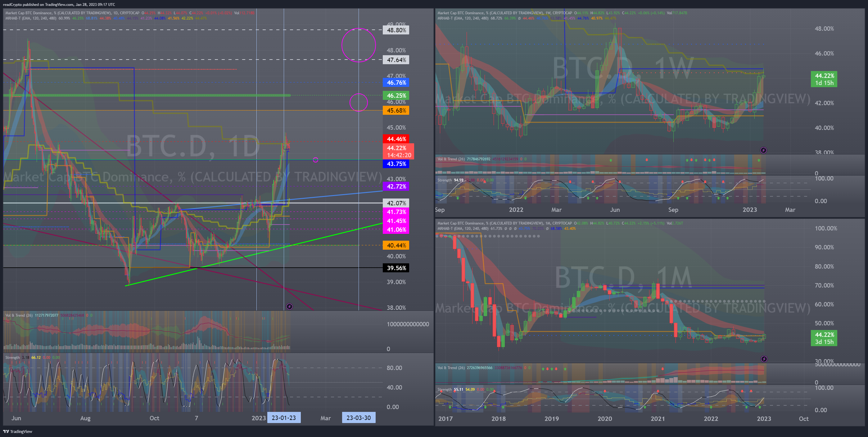This screenshot has height=437, width=868.
Task: Click the 48.80% price label
Action: 396,30
